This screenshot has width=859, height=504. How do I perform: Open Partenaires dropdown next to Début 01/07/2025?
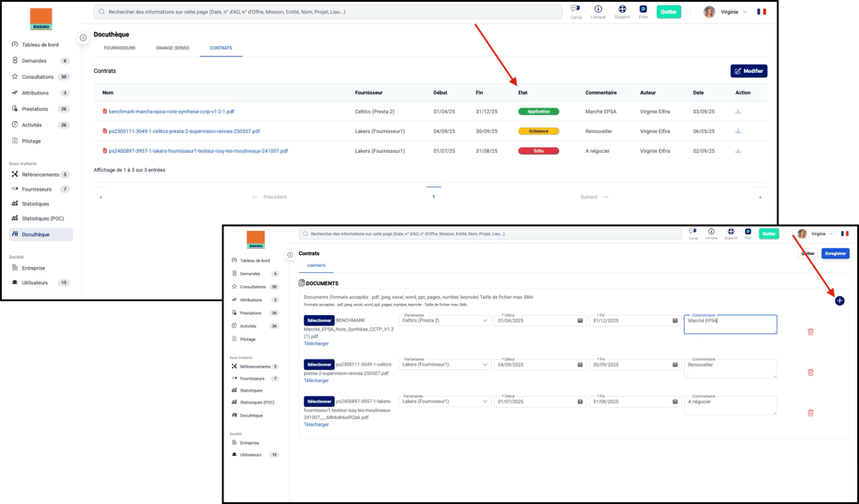pos(444,402)
